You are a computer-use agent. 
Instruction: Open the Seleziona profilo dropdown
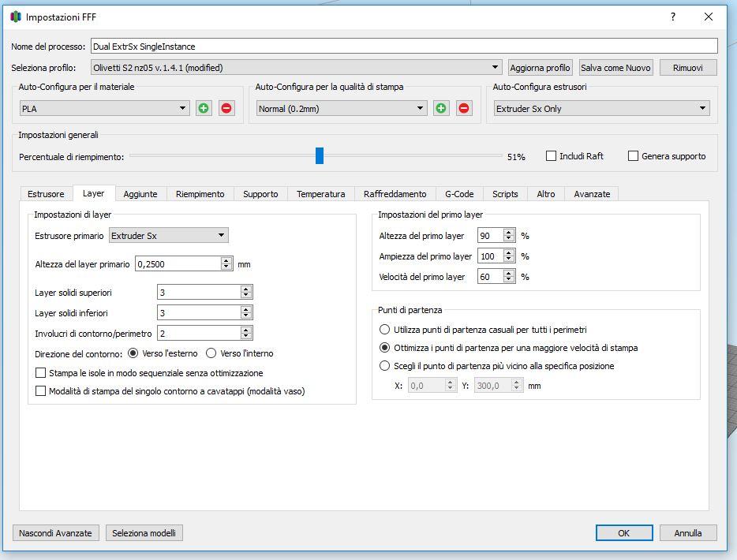click(496, 68)
